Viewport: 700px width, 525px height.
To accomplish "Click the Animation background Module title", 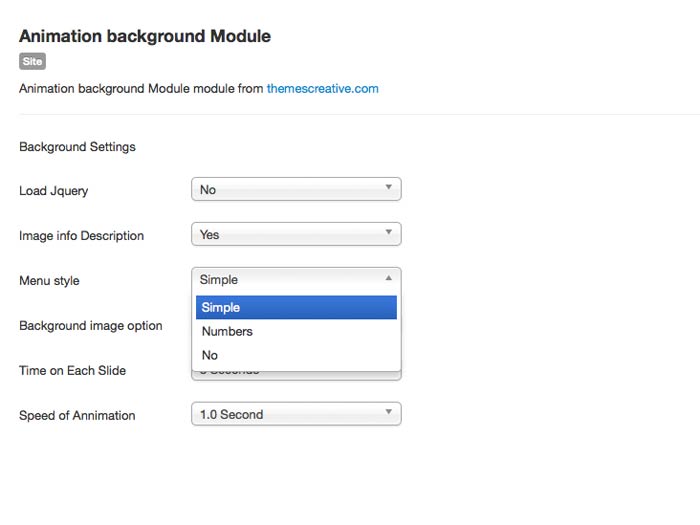I will tap(145, 36).
